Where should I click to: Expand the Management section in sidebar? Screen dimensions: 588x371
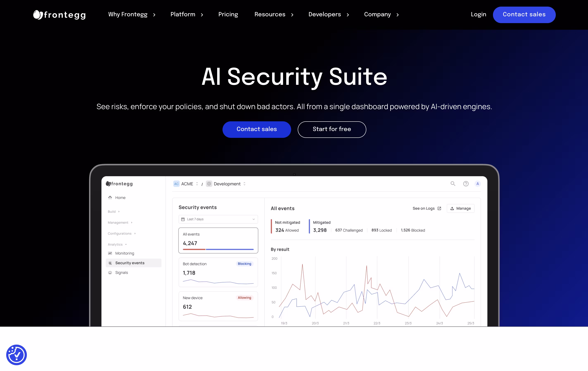(x=120, y=222)
